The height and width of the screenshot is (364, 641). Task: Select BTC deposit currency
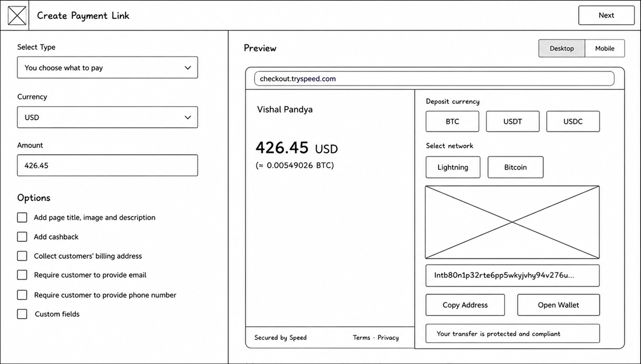[x=453, y=121]
